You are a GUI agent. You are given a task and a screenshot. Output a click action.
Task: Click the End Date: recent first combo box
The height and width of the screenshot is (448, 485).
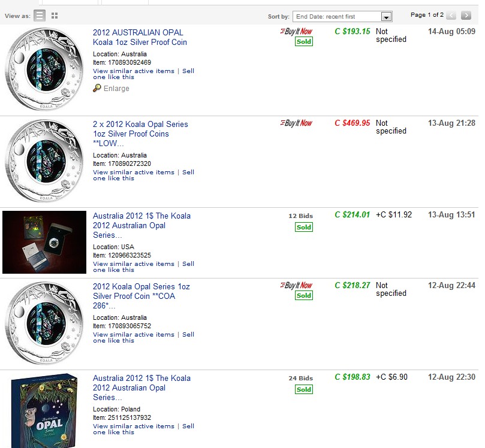coord(342,17)
